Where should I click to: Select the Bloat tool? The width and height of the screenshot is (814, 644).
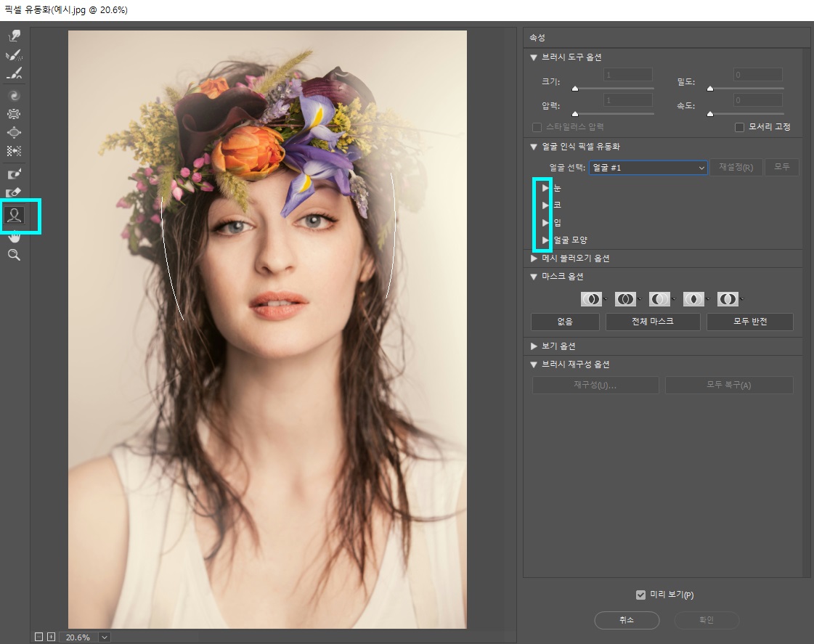pyautogui.click(x=14, y=133)
